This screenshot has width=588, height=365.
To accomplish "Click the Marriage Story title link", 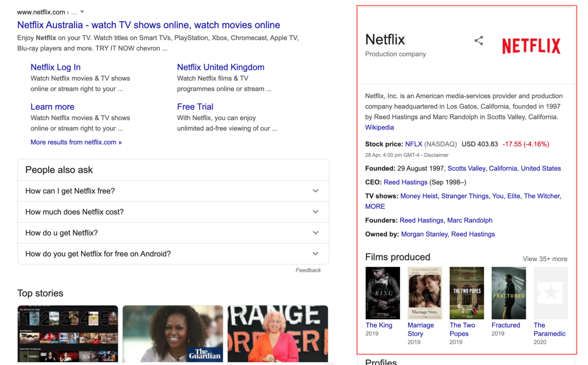I will [420, 329].
